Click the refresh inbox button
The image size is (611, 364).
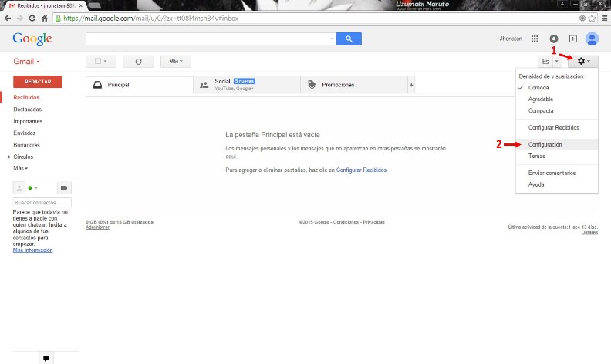[138, 62]
